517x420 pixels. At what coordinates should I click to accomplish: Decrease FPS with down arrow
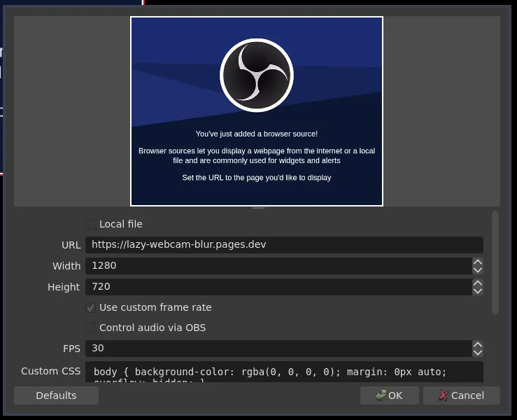pyautogui.click(x=478, y=352)
